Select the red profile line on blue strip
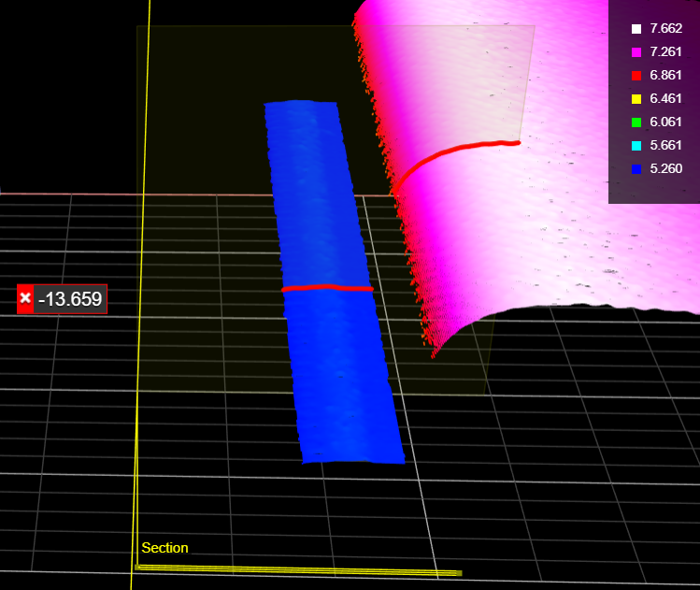 [327, 288]
